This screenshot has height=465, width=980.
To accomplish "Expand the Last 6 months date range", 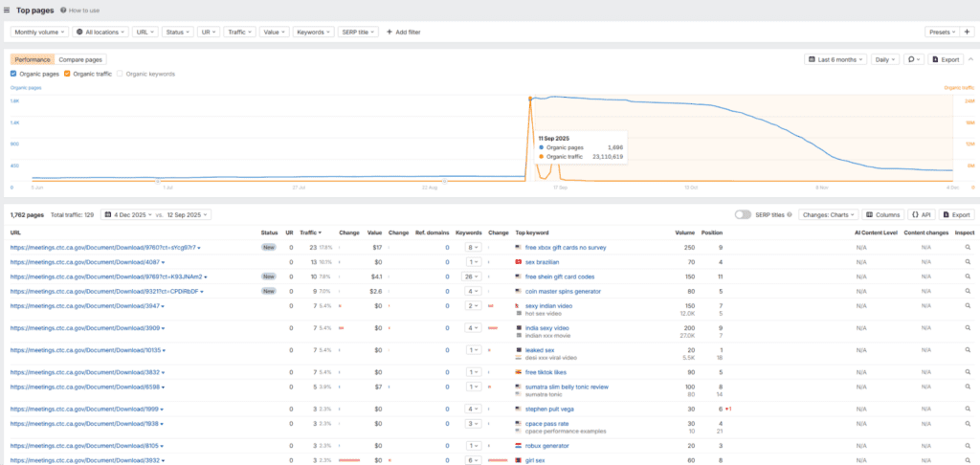I will click(835, 59).
